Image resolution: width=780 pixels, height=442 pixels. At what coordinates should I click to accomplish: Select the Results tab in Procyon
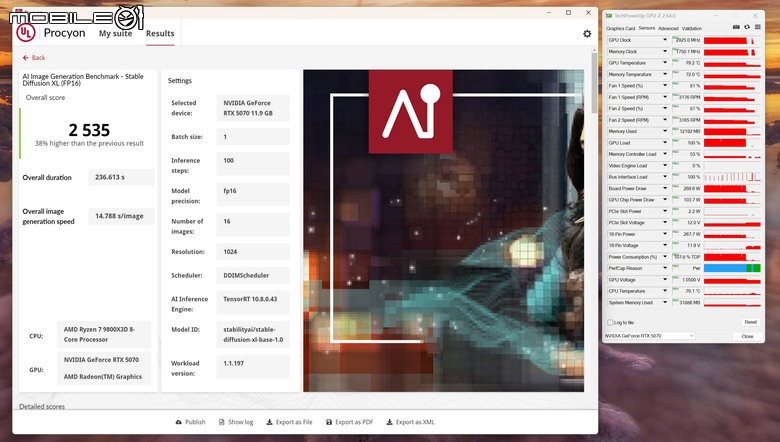click(160, 33)
